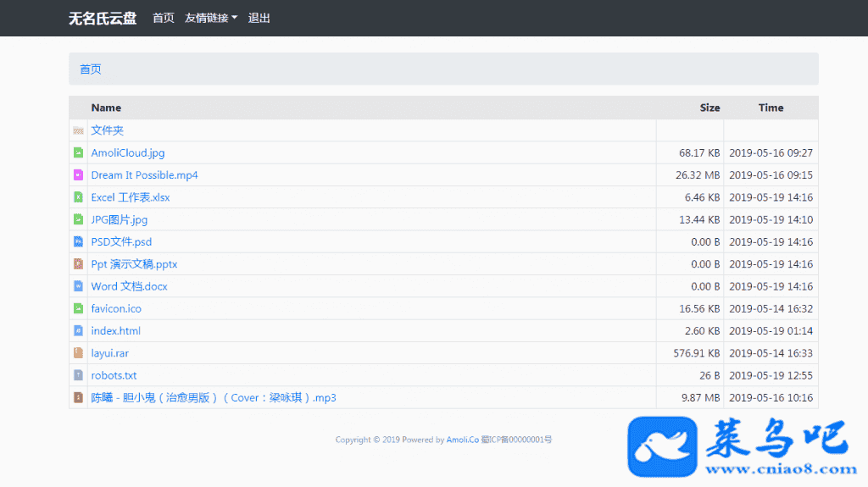Open the Amoli.Co footer link
Image resolution: width=868 pixels, height=487 pixels.
[x=462, y=440]
